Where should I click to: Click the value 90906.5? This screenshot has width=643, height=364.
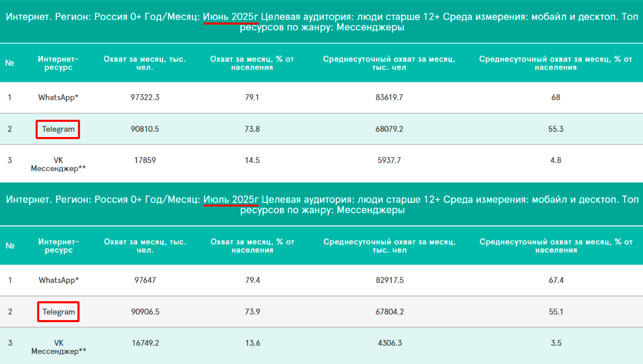tap(145, 312)
